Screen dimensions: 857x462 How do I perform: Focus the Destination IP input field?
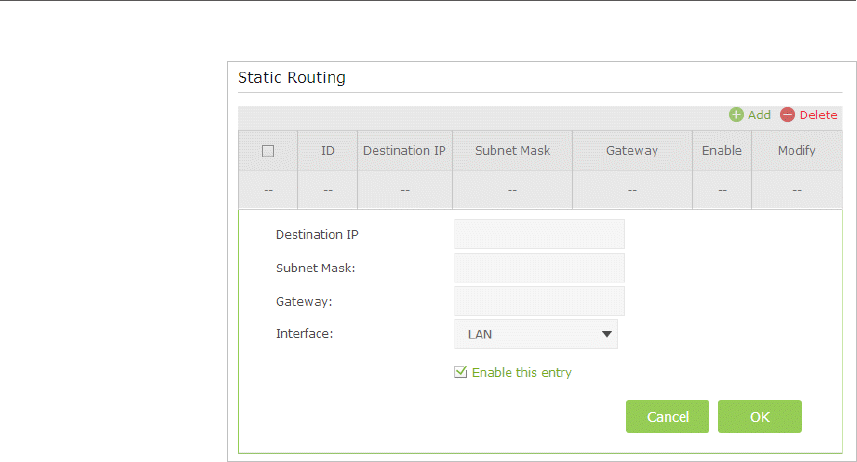click(539, 234)
